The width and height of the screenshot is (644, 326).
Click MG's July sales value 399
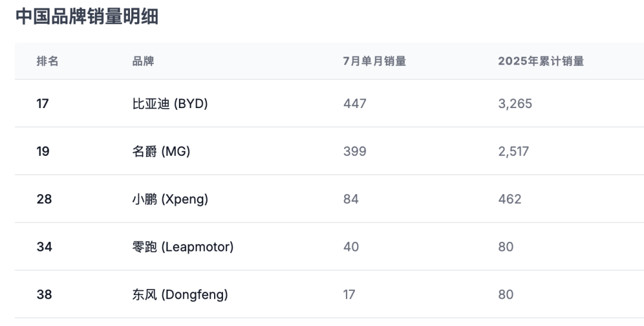355,152
